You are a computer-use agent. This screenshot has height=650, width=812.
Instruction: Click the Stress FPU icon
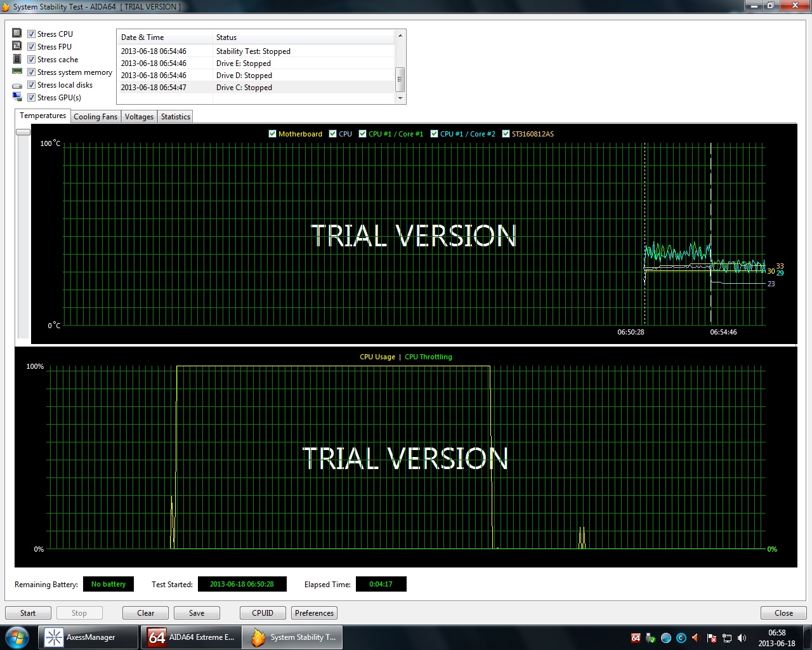[x=17, y=46]
